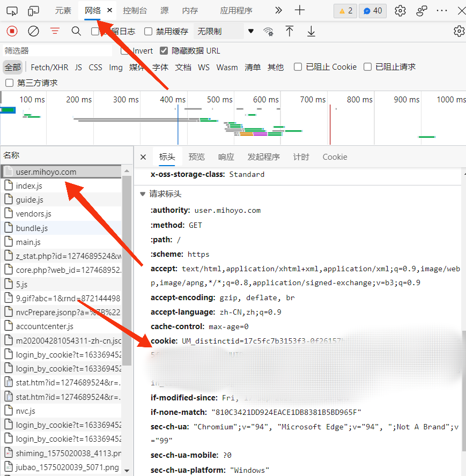The image size is (466, 476).
Task: Select jubao_1575020039_5071.png request
Action: click(61, 467)
